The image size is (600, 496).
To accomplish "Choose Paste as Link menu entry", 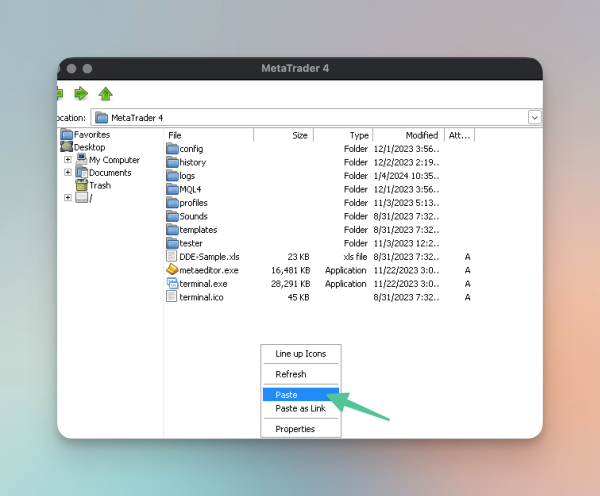I will (300, 408).
